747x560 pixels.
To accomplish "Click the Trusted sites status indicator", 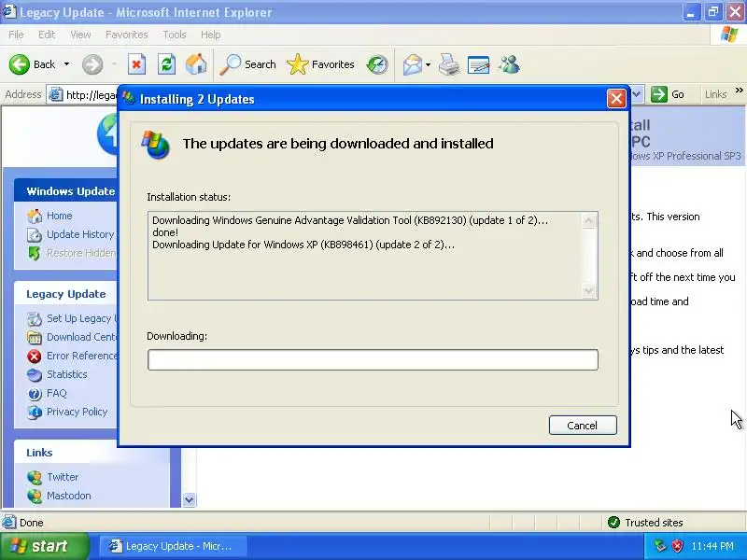I will click(645, 523).
